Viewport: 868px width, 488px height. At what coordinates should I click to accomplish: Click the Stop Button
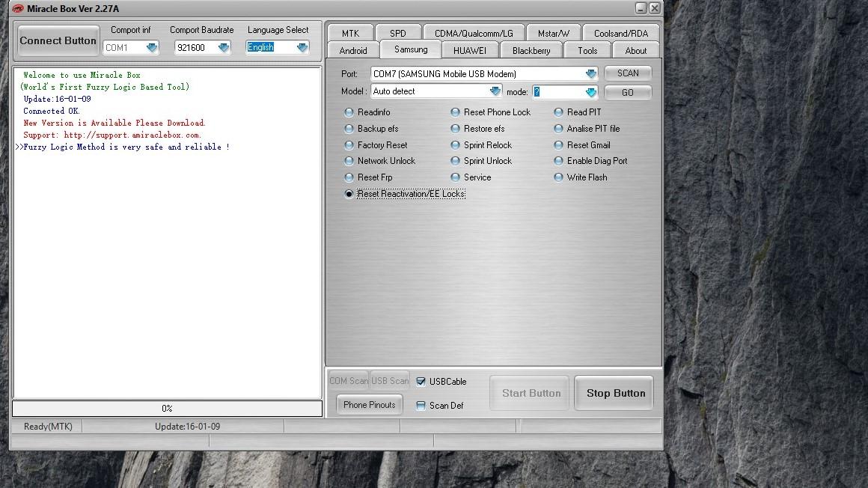tap(615, 393)
